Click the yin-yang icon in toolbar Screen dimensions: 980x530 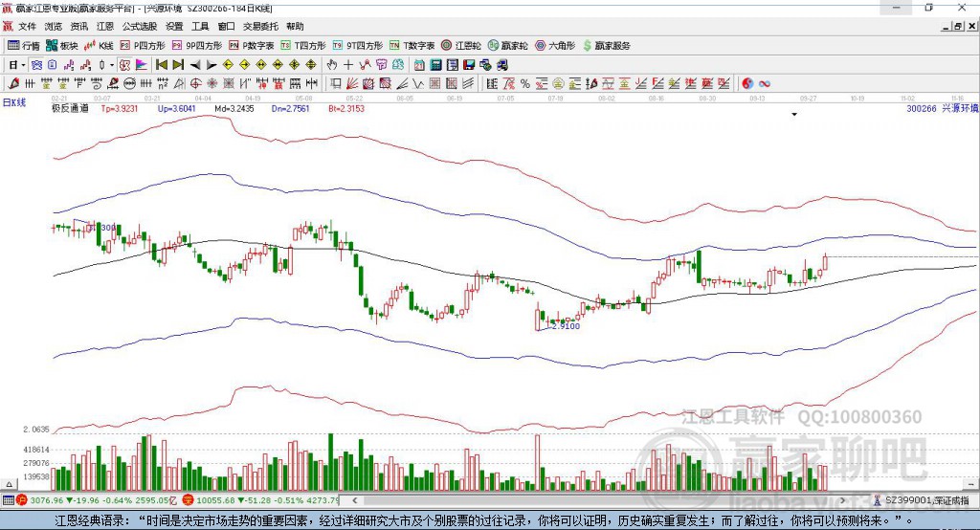click(747, 84)
